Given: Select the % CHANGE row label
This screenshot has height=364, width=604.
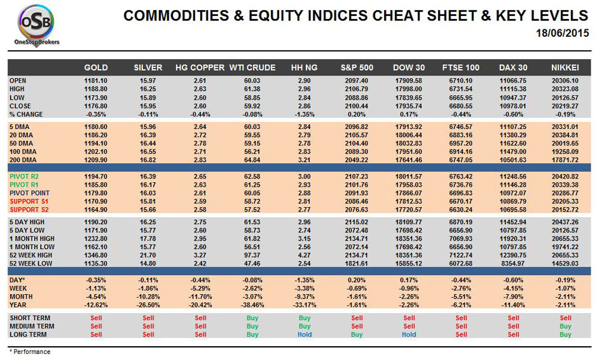Looking at the screenshot, I should tap(26, 114).
